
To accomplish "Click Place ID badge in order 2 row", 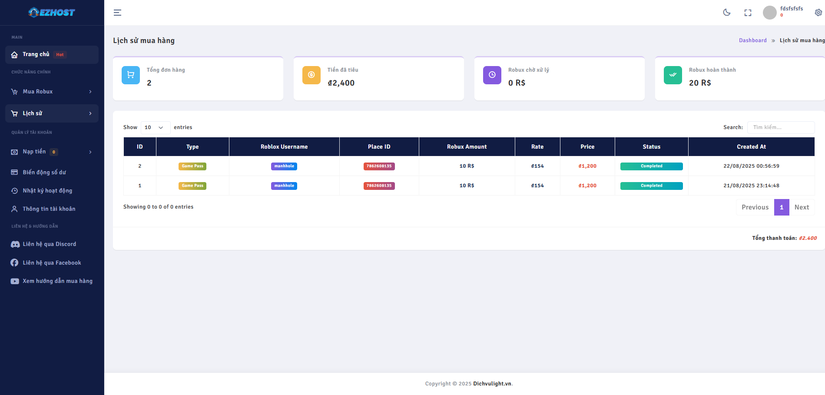I will click(x=379, y=166).
